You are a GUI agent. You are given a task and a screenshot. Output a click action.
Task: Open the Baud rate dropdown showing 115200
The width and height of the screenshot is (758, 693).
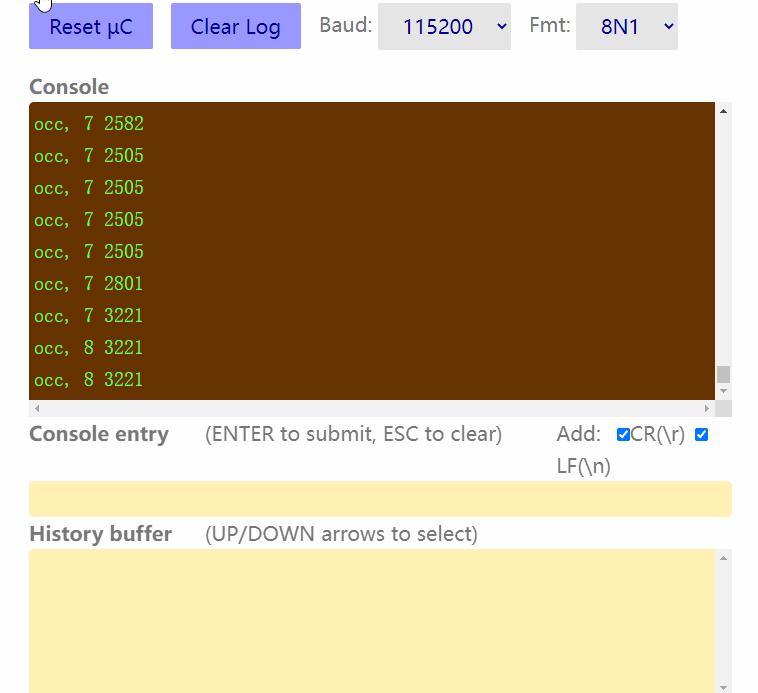[444, 27]
